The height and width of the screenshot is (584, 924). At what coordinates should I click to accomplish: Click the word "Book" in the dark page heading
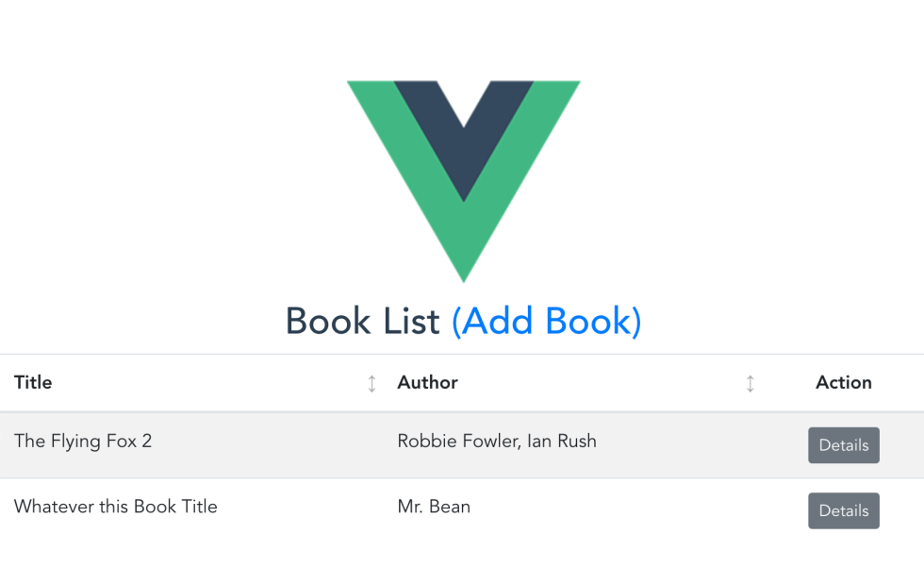tap(328, 322)
